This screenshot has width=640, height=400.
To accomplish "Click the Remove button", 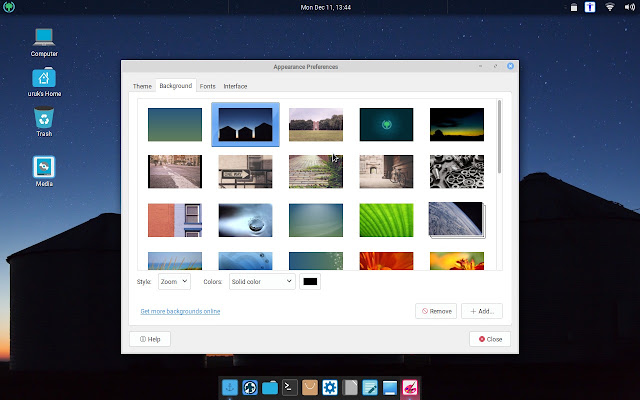I will click(x=436, y=311).
